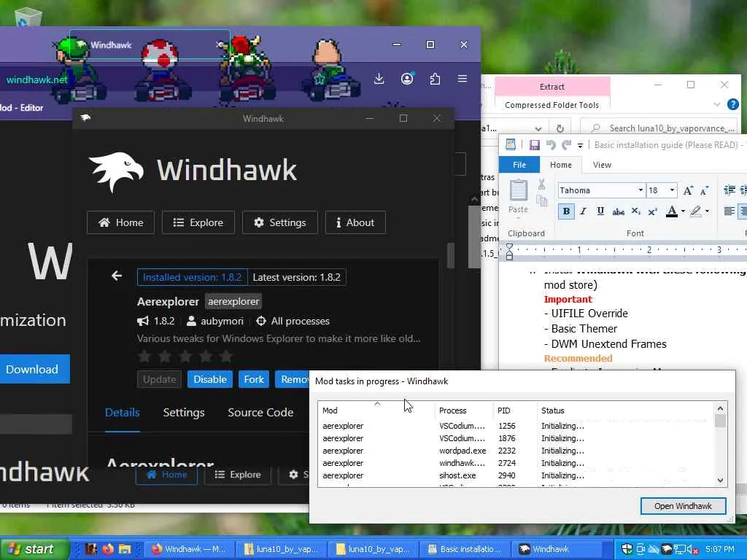Disable the Aerexplorer mod
747x560 pixels.
(x=209, y=379)
